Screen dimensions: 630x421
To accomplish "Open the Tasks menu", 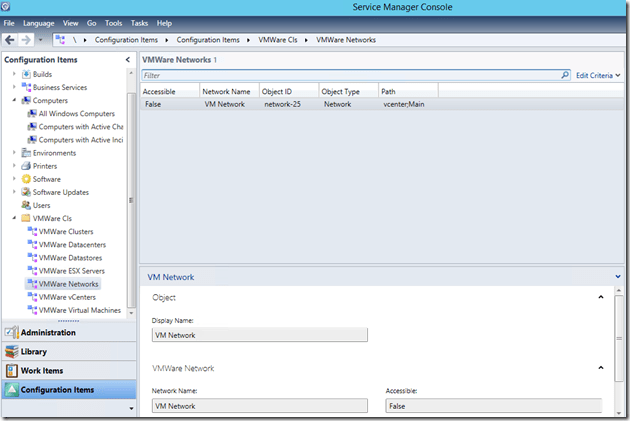I will (139, 22).
